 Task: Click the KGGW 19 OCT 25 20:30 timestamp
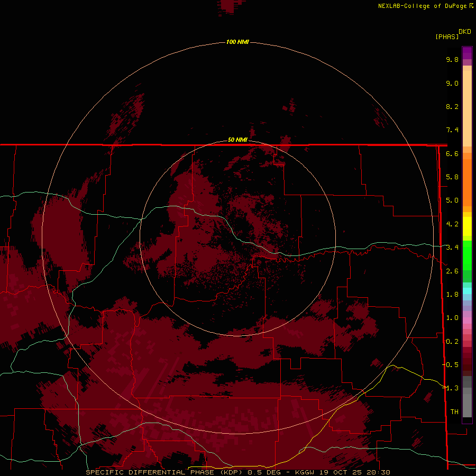pyautogui.click(x=342, y=472)
